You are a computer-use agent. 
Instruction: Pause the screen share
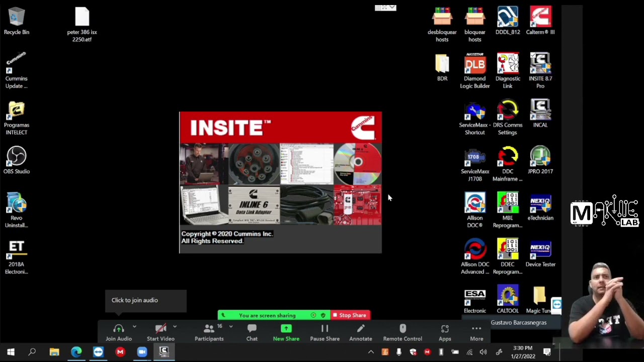325,333
